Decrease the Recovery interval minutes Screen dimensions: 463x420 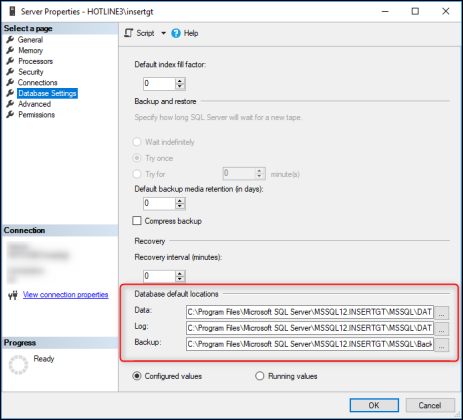coord(180,279)
